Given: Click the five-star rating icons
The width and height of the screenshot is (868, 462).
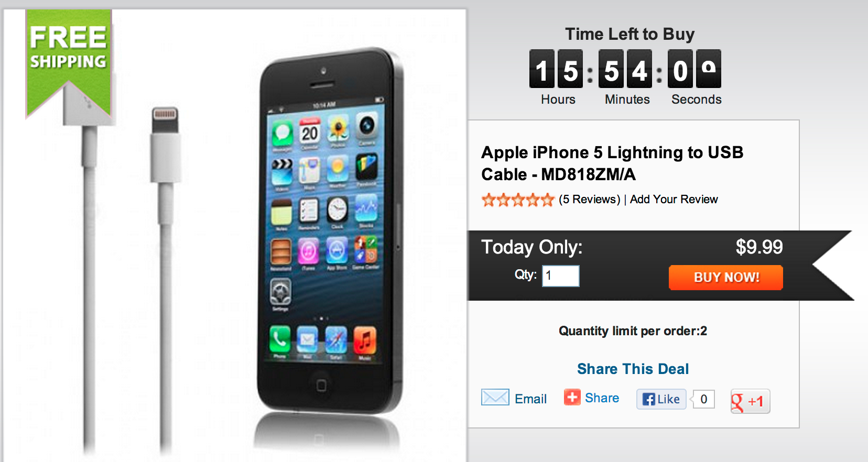Looking at the screenshot, I should pyautogui.click(x=518, y=200).
